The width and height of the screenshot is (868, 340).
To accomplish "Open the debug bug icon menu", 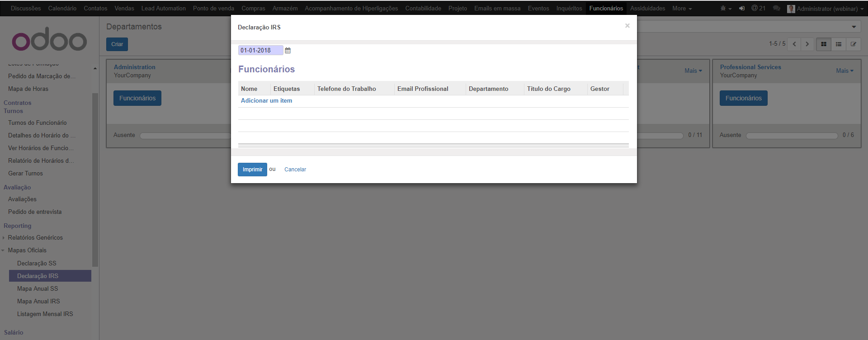I will click(x=725, y=9).
